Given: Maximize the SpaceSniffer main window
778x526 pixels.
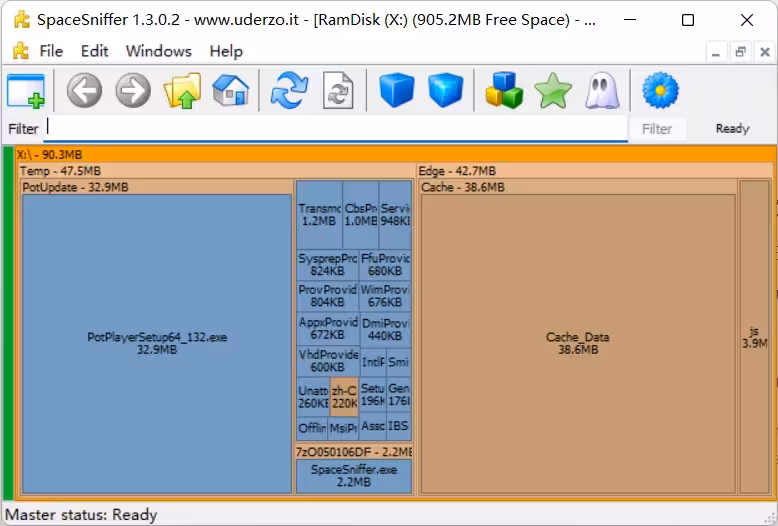Looking at the screenshot, I should coord(688,20).
